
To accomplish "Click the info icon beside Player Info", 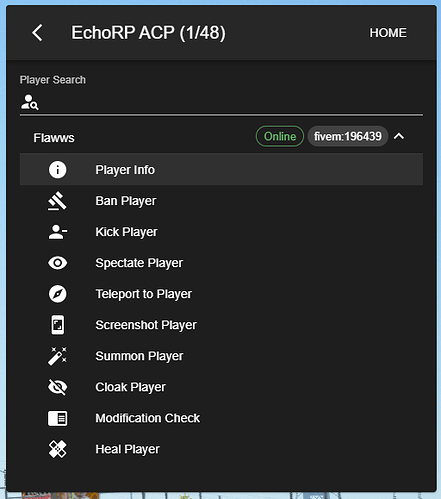I will point(58,170).
